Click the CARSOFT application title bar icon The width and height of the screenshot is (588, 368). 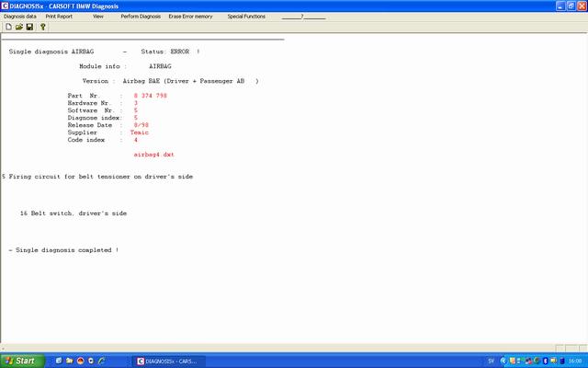6,5
